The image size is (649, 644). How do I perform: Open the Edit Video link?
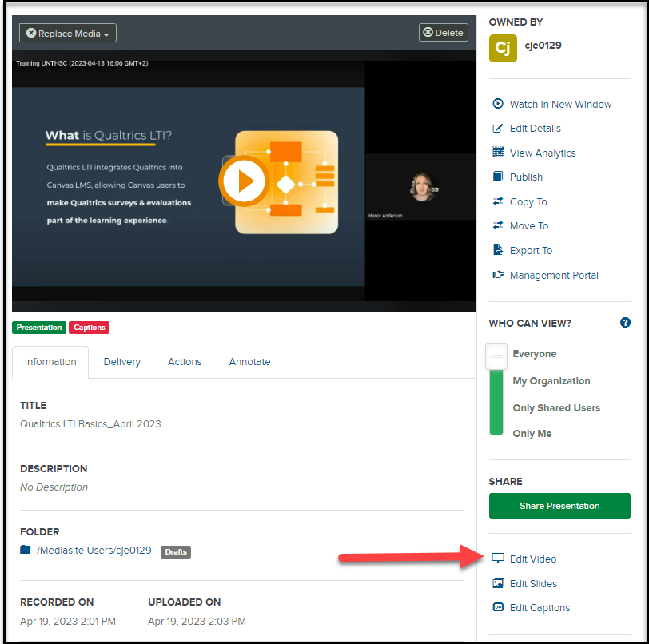pyautogui.click(x=533, y=559)
